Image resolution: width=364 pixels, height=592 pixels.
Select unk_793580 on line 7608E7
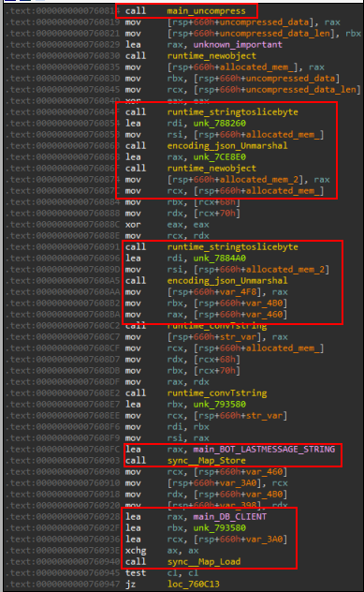coord(220,405)
